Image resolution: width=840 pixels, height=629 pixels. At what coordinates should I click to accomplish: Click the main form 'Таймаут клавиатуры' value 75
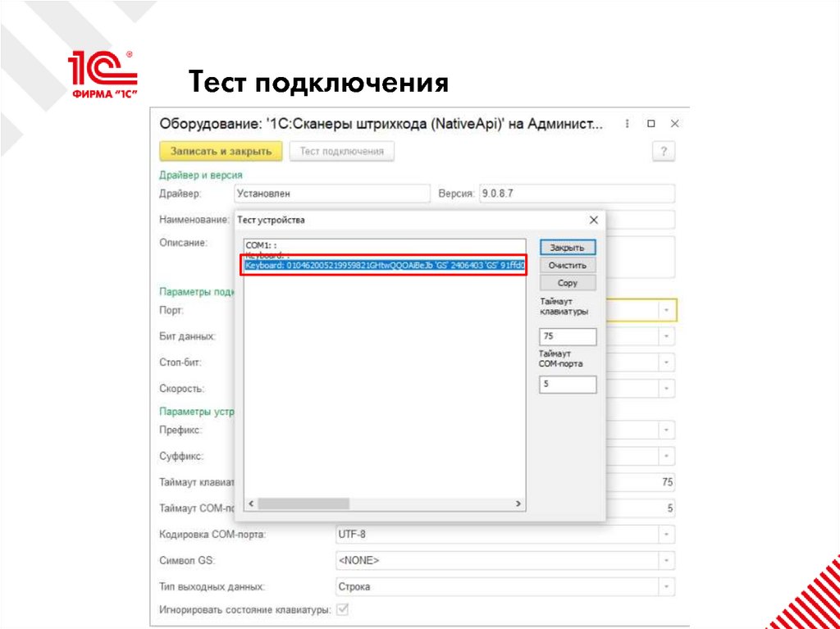pos(667,482)
